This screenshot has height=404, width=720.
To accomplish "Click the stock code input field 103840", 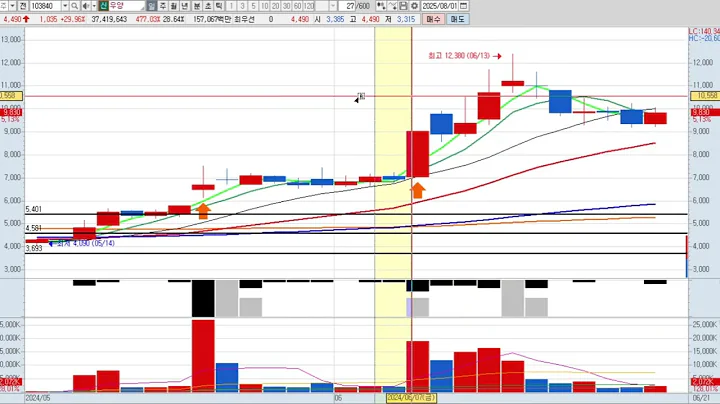I will [x=45, y=6].
